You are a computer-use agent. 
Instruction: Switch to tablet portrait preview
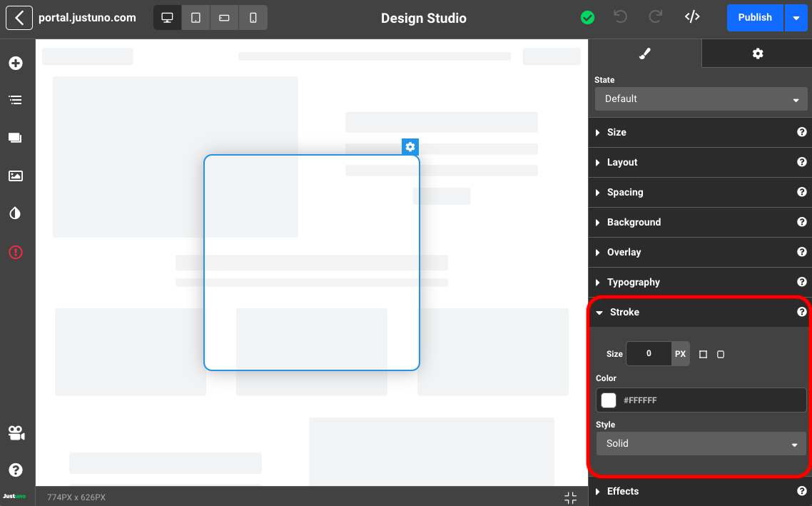click(196, 18)
